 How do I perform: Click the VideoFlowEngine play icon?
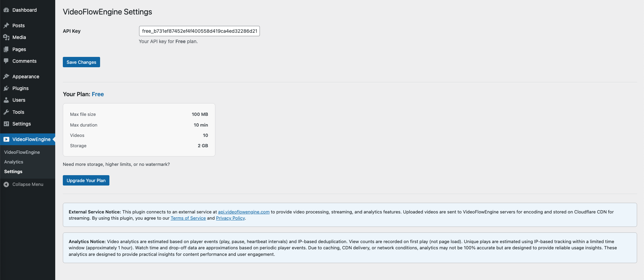tap(6, 139)
